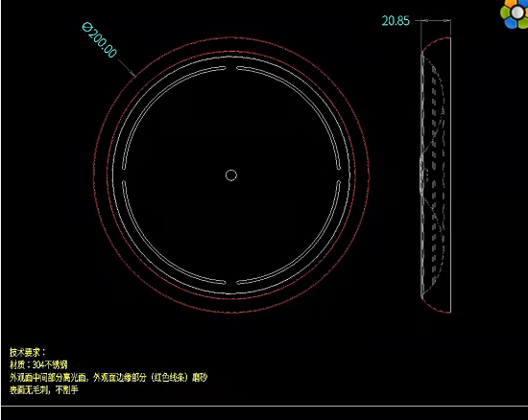Viewport: 528px width, 420px height.
Task: Click the white horizontal border line at bottom
Action: point(264,406)
